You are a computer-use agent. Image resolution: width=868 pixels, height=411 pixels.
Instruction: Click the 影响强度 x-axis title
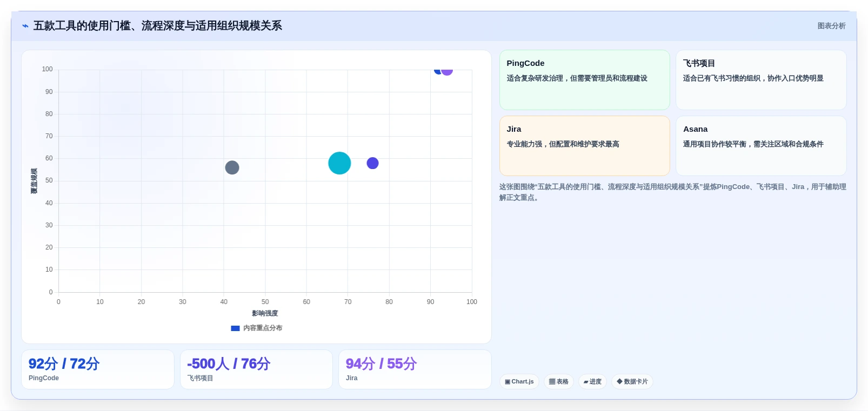tap(265, 313)
